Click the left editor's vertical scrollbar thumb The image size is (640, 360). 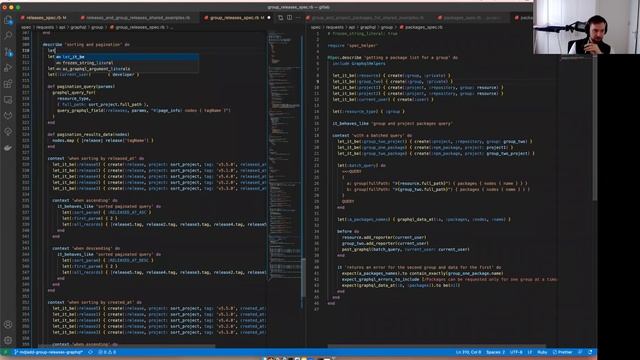click(303, 278)
